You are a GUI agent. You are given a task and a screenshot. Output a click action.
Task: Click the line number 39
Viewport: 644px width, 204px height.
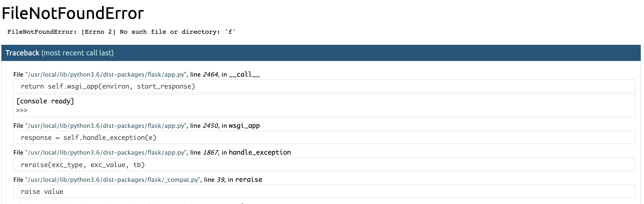221,180
